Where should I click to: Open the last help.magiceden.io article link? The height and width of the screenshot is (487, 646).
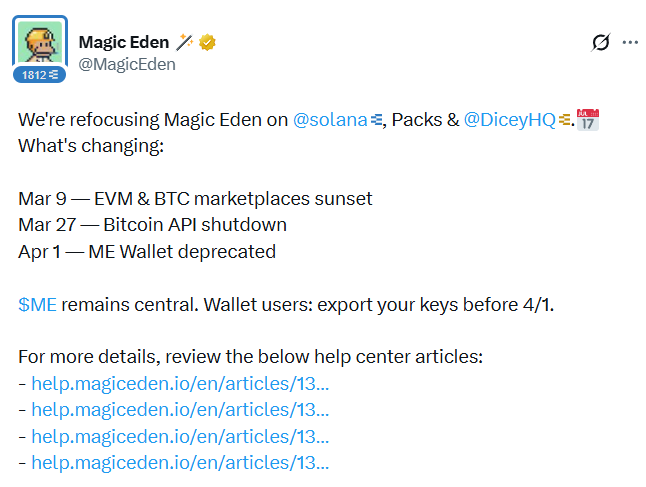click(x=180, y=462)
